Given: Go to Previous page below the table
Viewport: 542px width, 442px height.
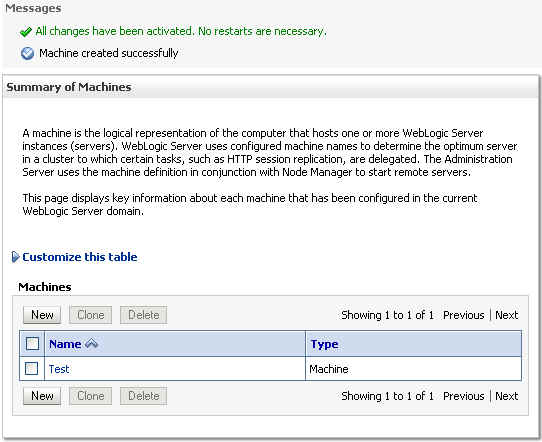Looking at the screenshot, I should pyautogui.click(x=464, y=396).
